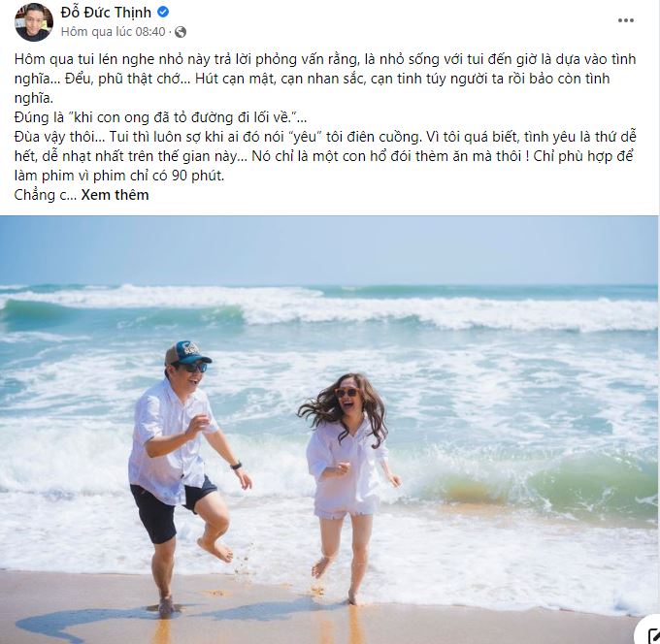This screenshot has height=644, width=660.
Task: Click the text "làm phim vì phim chỉ có 90 phút"
Action: coord(119,176)
